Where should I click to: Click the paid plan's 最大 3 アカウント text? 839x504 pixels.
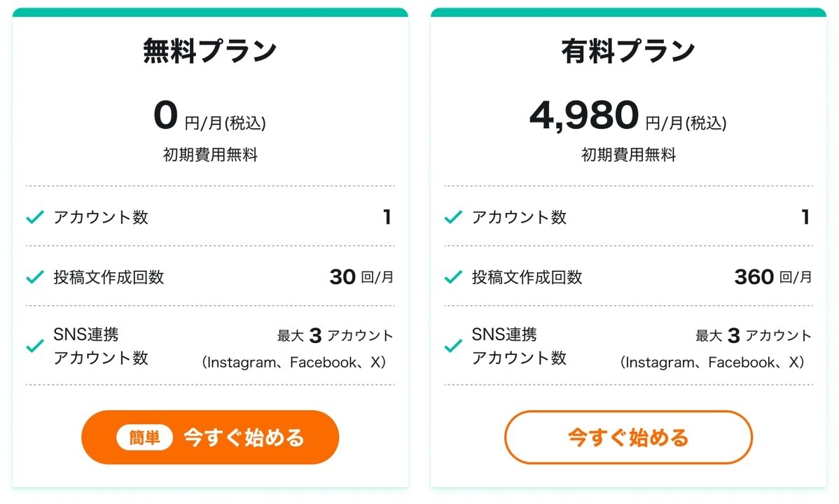[x=754, y=336]
